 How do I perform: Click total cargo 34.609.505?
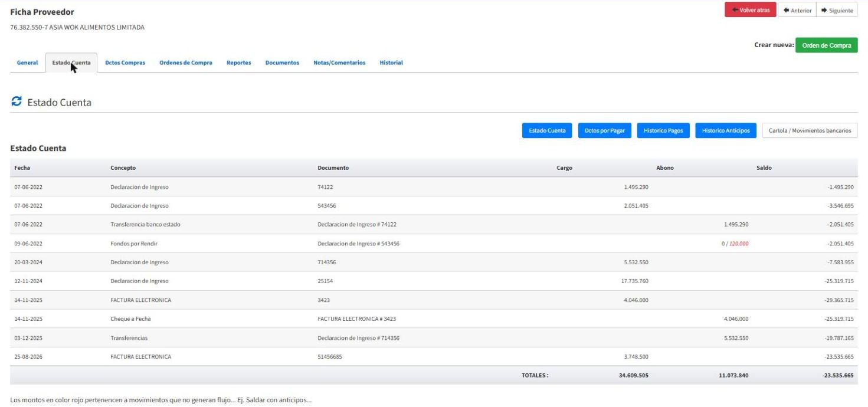click(634, 375)
